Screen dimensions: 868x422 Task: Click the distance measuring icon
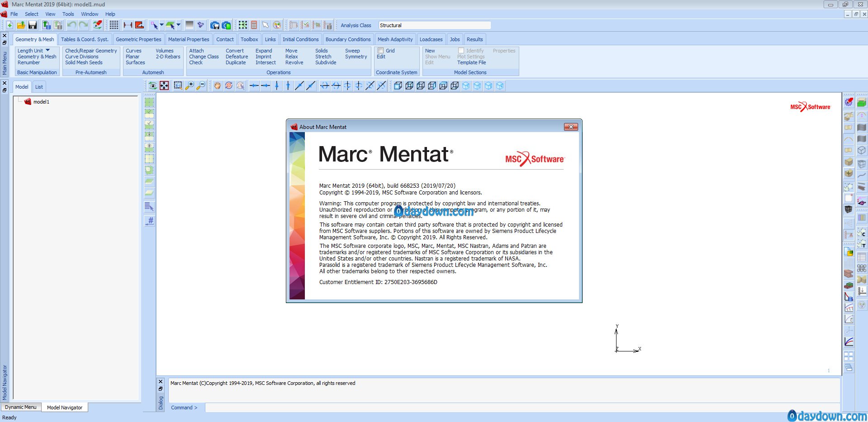pos(128,25)
